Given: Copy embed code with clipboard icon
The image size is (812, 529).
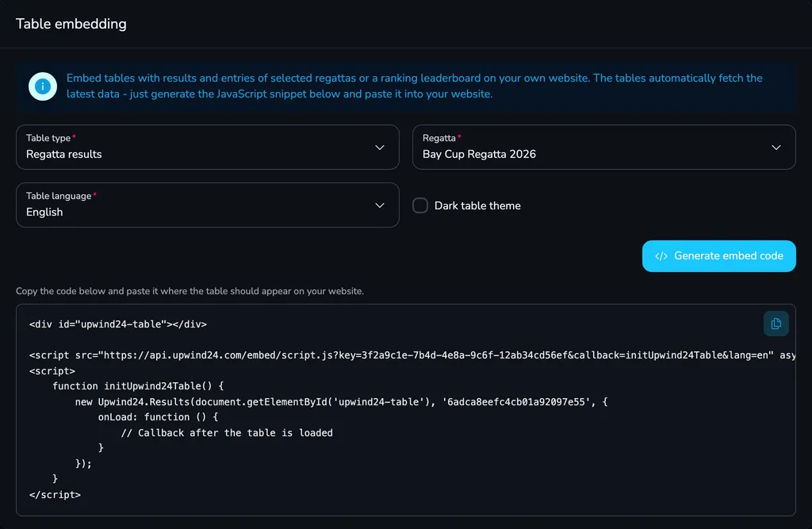Looking at the screenshot, I should [x=776, y=324].
